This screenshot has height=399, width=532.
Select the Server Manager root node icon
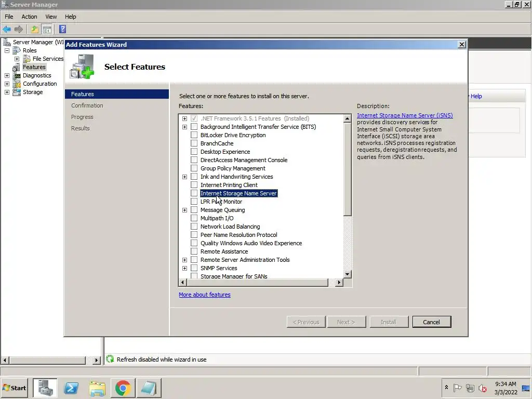[7, 42]
